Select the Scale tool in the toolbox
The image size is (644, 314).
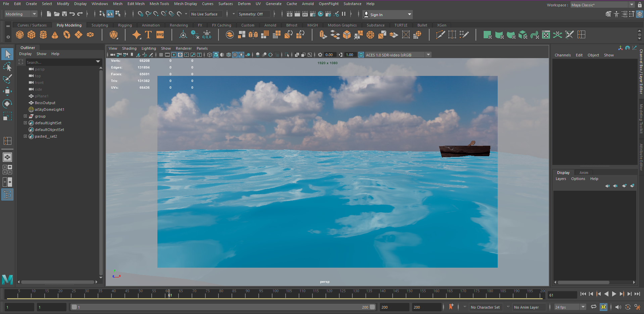point(7,116)
